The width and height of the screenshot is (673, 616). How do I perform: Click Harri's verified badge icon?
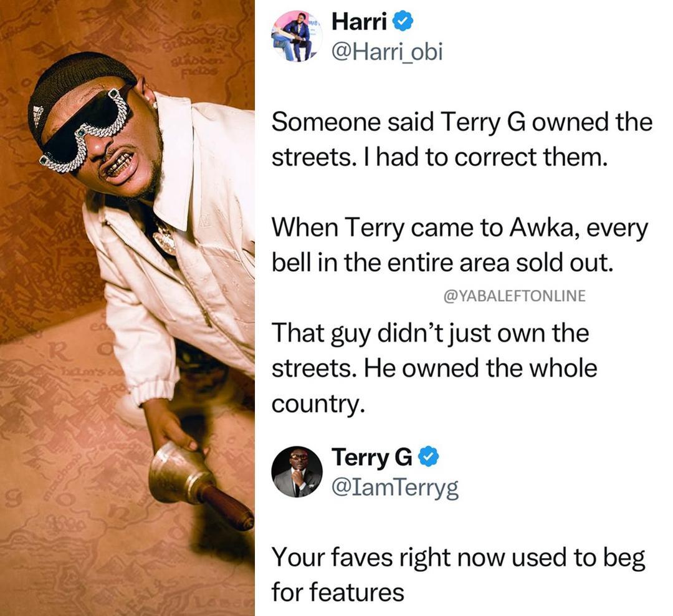tap(403, 22)
